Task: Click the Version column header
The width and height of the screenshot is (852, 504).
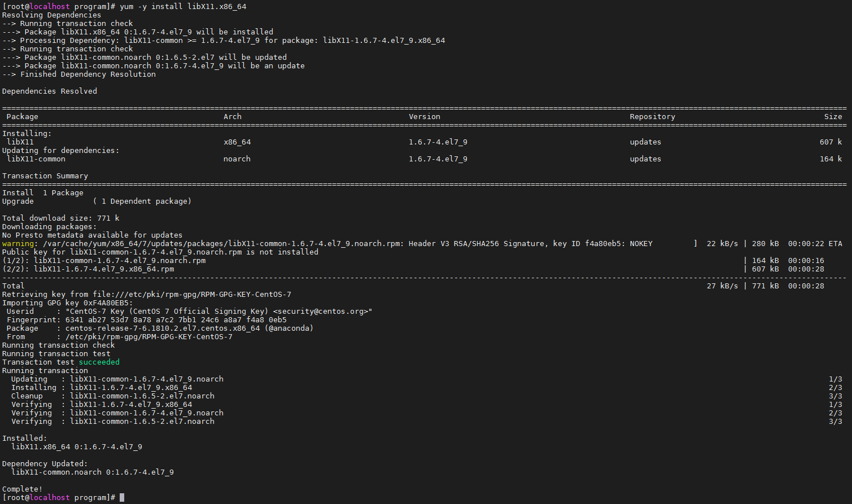Action: pyautogui.click(x=424, y=117)
